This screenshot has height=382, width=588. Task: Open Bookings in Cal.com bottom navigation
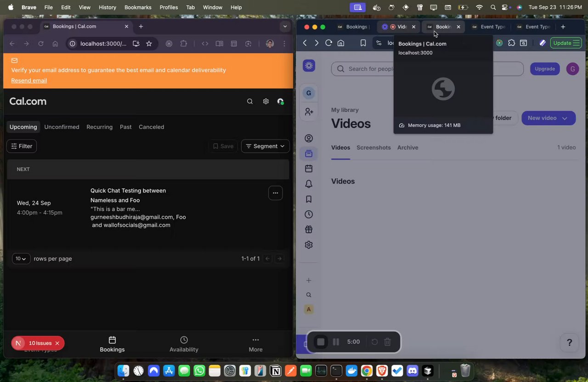click(112, 344)
